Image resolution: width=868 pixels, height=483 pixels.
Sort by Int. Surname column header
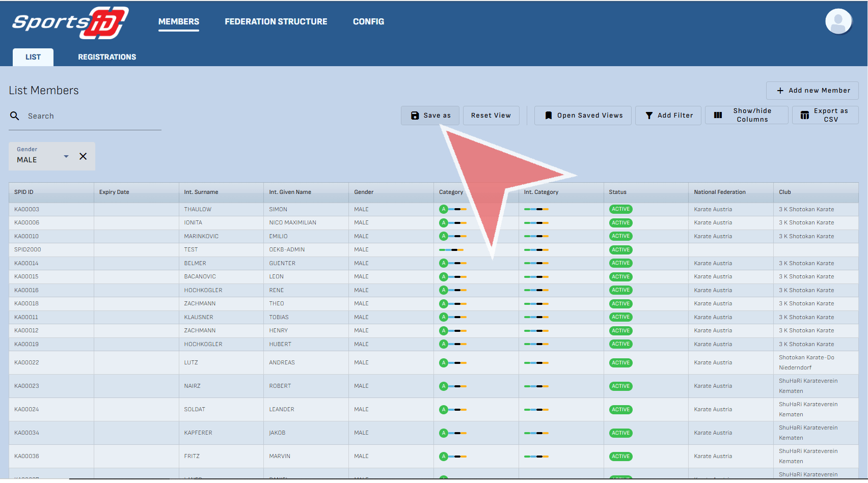click(x=201, y=192)
